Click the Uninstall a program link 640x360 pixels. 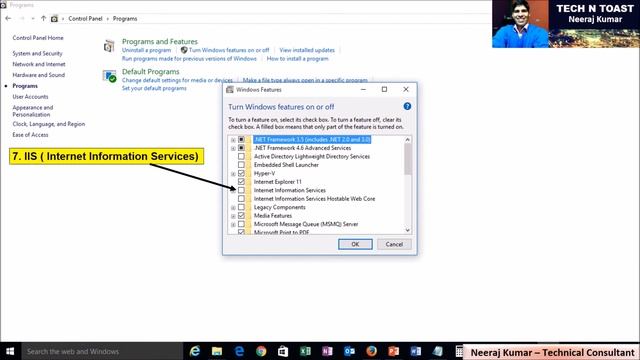pyautogui.click(x=147, y=50)
